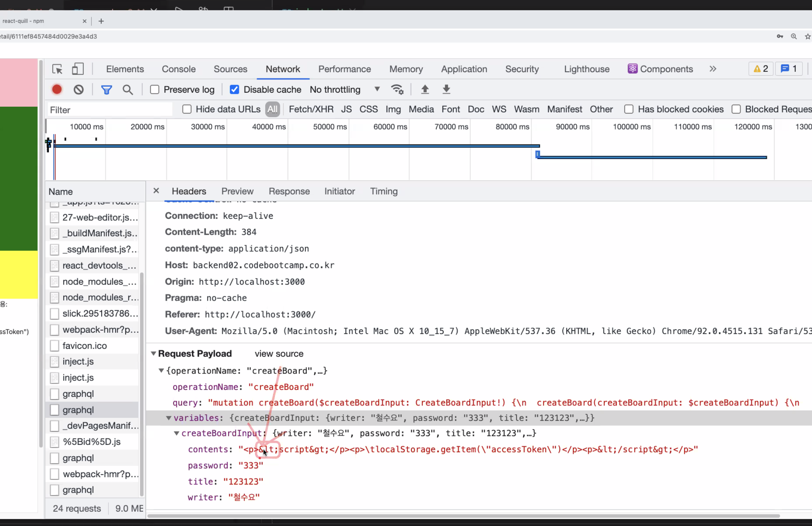Select the _devPagesManifest request row
The image size is (812, 526).
point(92,426)
